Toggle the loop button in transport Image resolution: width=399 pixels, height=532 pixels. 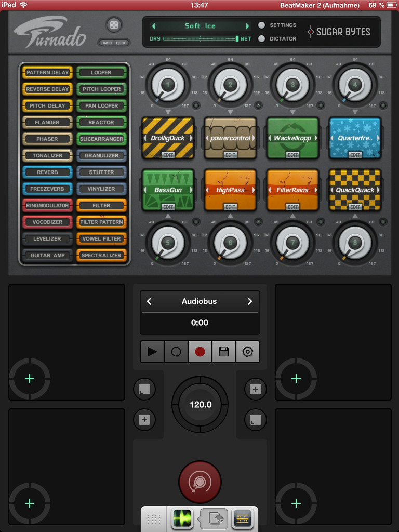tap(176, 352)
